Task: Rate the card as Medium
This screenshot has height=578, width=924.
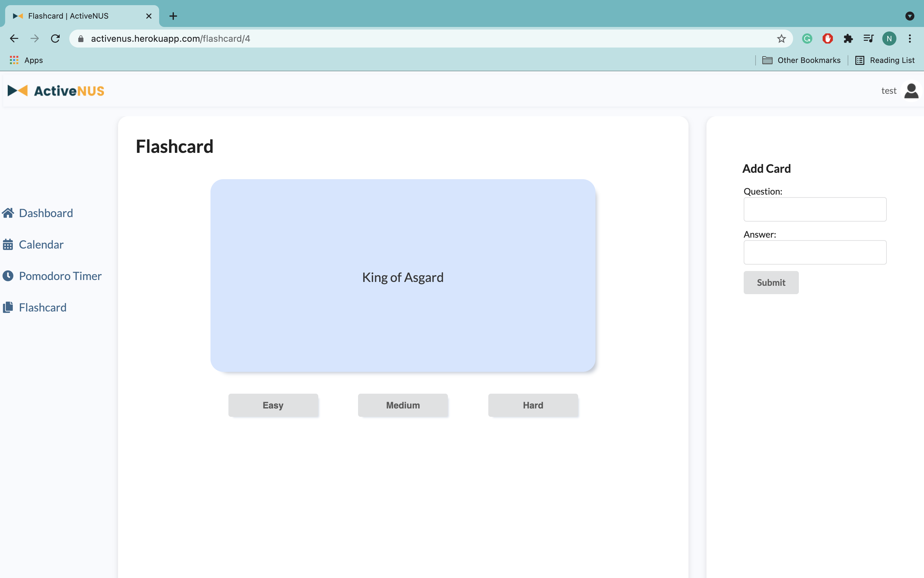Action: pyautogui.click(x=403, y=405)
